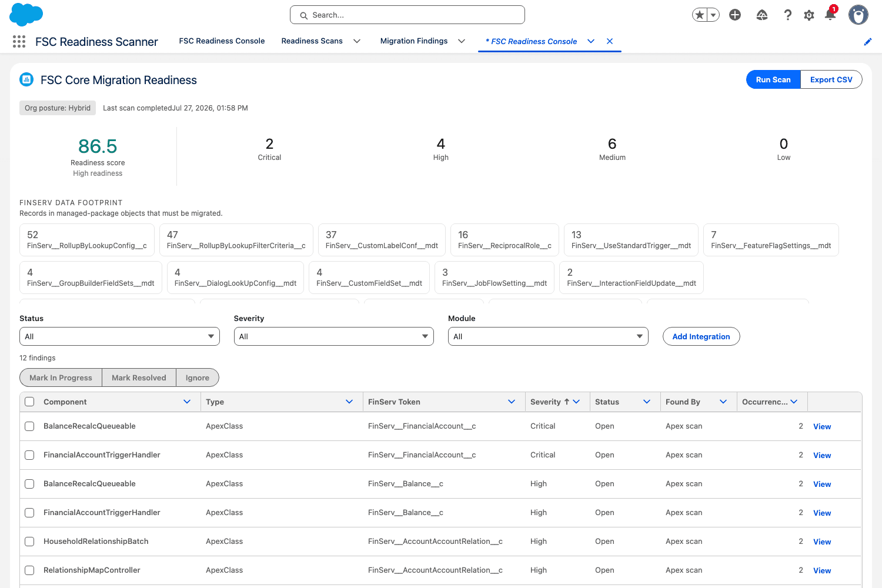This screenshot has width=882, height=588.
Task: Open the Help question mark icon
Action: click(788, 15)
